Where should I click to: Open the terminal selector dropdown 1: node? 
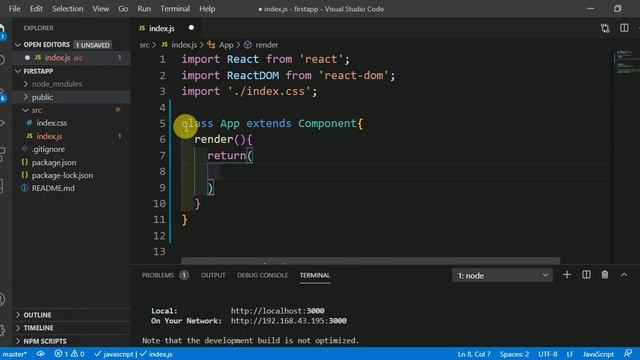502,276
